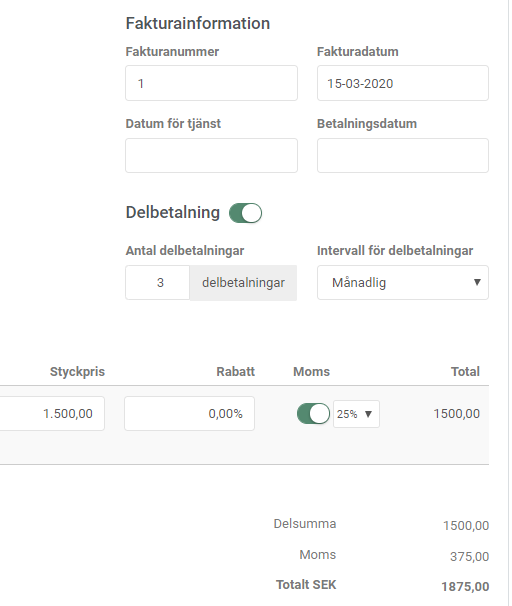Open the Intervall för delbetalningar dropdown
Image resolution: width=512 pixels, height=606 pixels.
point(403,283)
